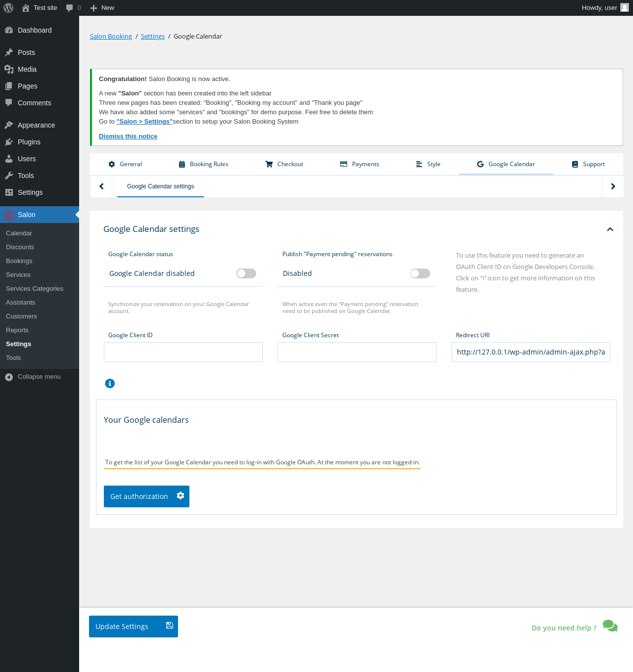This screenshot has height=672, width=633.
Task: Open the General settings tab
Action: (125, 164)
